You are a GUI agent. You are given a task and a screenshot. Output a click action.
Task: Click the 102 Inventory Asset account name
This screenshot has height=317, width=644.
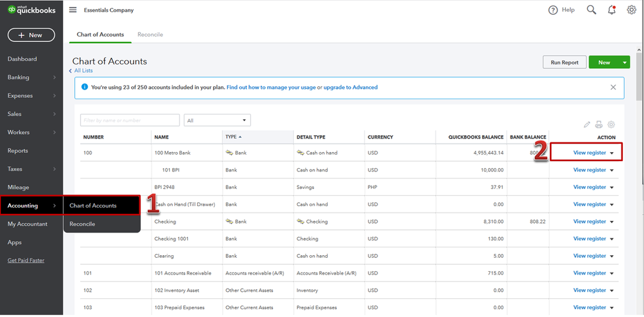177,291
